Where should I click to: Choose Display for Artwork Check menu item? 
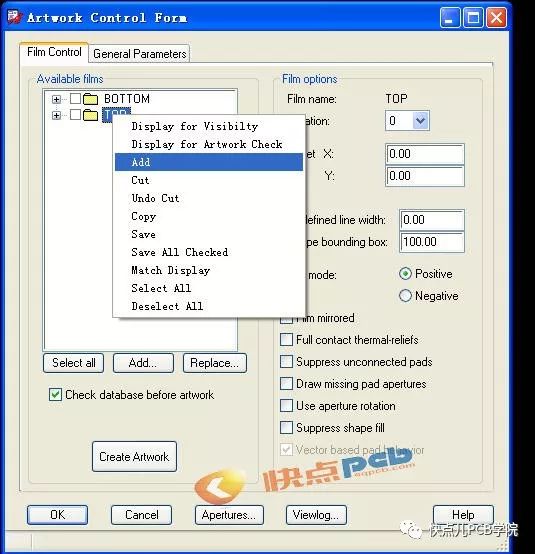tap(209, 144)
